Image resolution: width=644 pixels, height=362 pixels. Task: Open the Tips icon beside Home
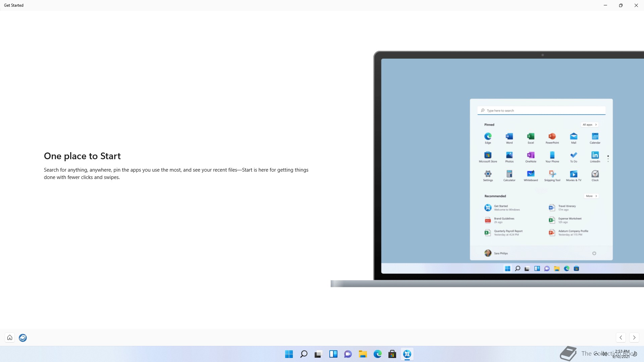pos(23,338)
